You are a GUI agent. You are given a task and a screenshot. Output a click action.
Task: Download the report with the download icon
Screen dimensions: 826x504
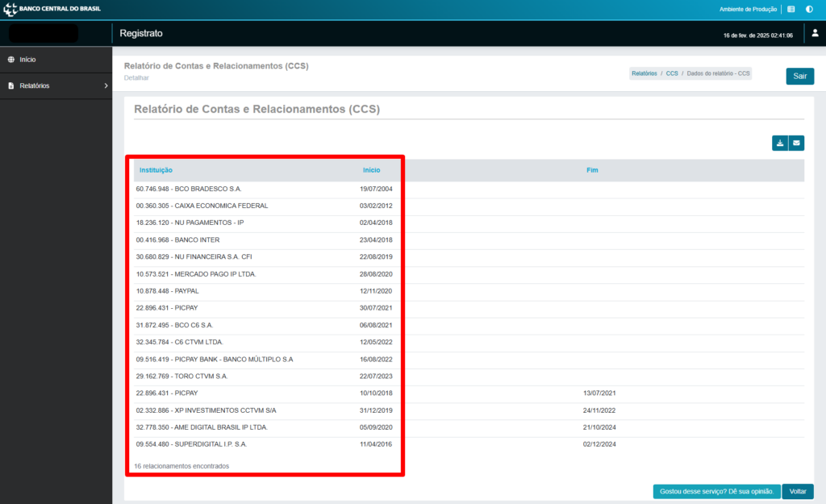pos(780,143)
